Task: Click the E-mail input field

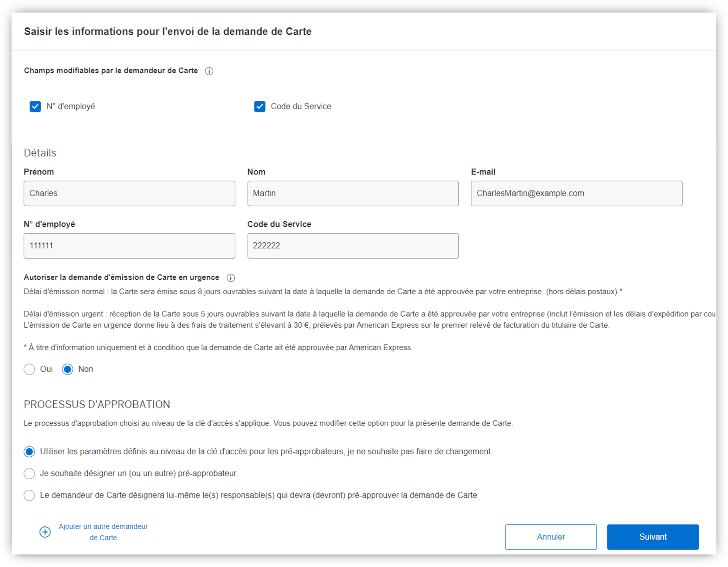Action: point(576,194)
